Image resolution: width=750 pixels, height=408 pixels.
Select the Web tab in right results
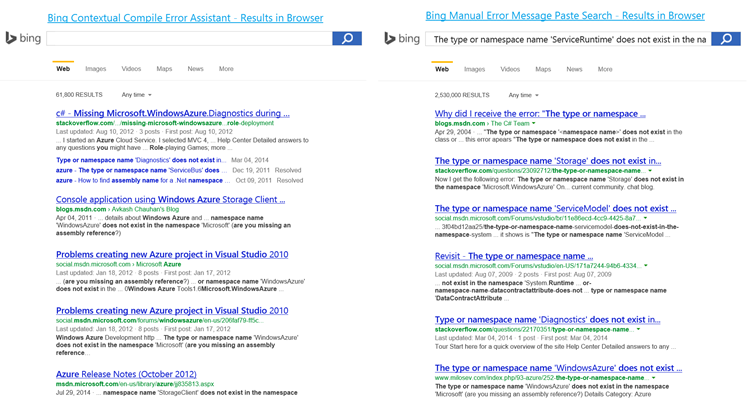[442, 69]
